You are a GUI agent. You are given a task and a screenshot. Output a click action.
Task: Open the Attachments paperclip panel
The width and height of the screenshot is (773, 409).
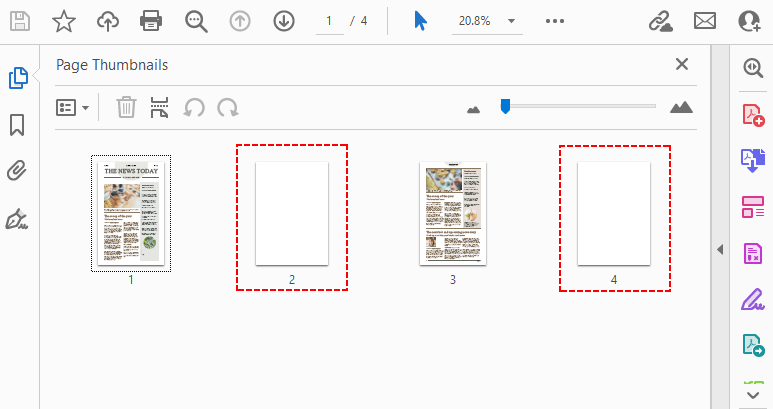(17, 171)
